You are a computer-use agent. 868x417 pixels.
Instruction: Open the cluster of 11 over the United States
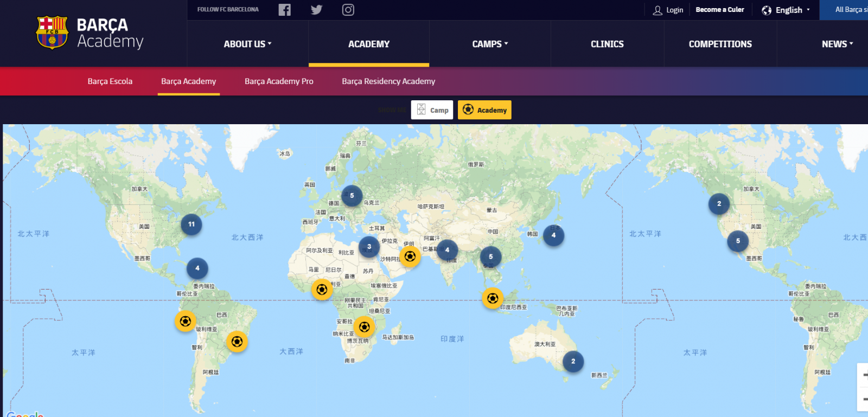pyautogui.click(x=192, y=224)
